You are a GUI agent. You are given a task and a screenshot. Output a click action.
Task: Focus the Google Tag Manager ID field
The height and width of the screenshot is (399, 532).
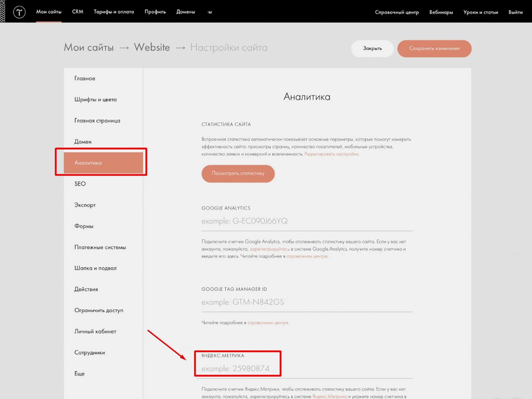tap(306, 302)
